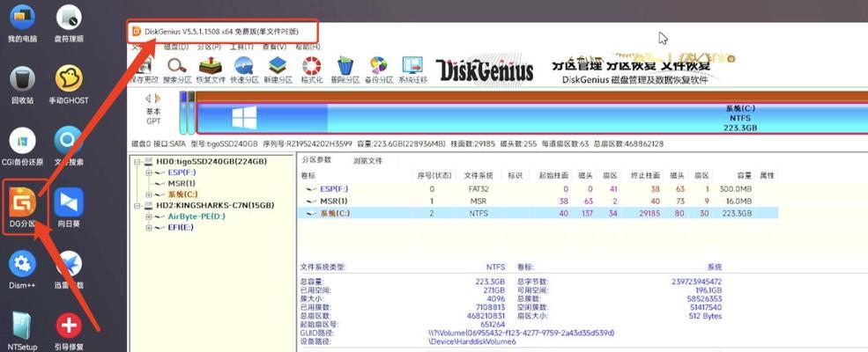
Task: Click GUID path Volume text
Action: click(x=521, y=334)
